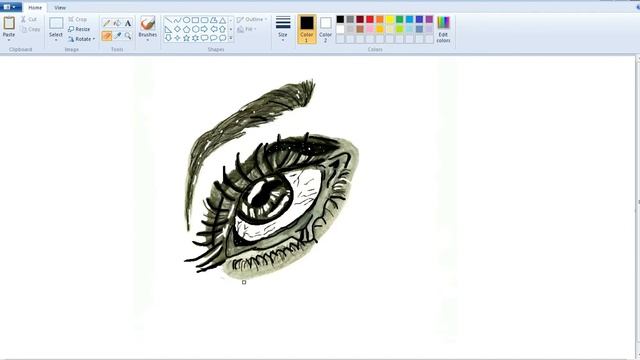Click the Cut button
The height and width of the screenshot is (360, 640).
click(29, 19)
